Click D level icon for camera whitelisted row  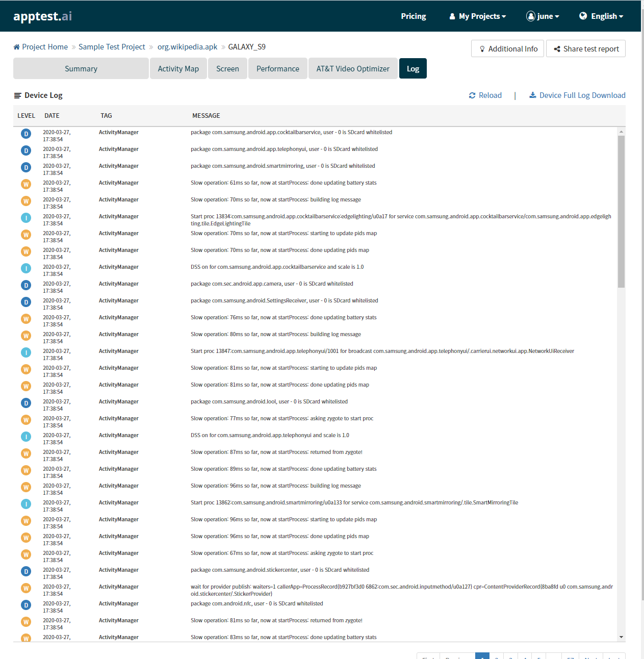[x=26, y=285]
